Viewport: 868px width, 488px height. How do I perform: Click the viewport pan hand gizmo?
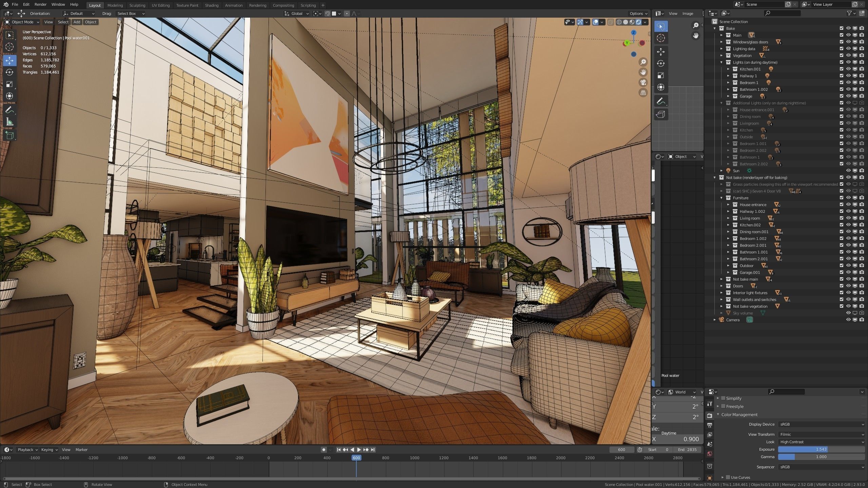pos(643,72)
